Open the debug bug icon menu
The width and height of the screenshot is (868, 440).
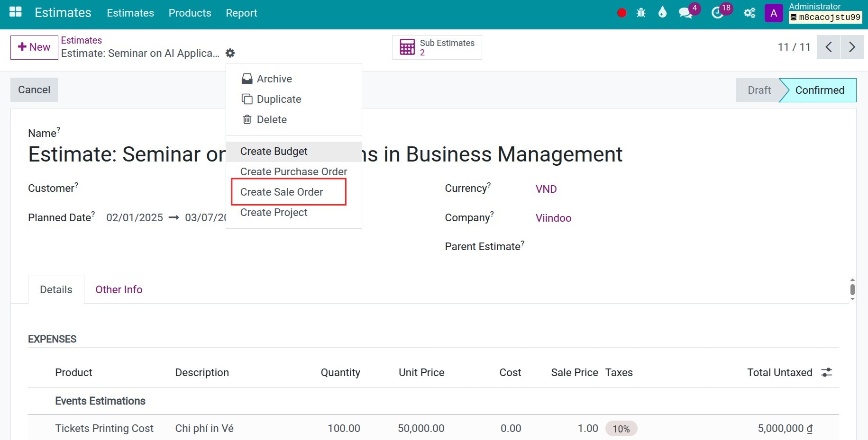coord(641,13)
